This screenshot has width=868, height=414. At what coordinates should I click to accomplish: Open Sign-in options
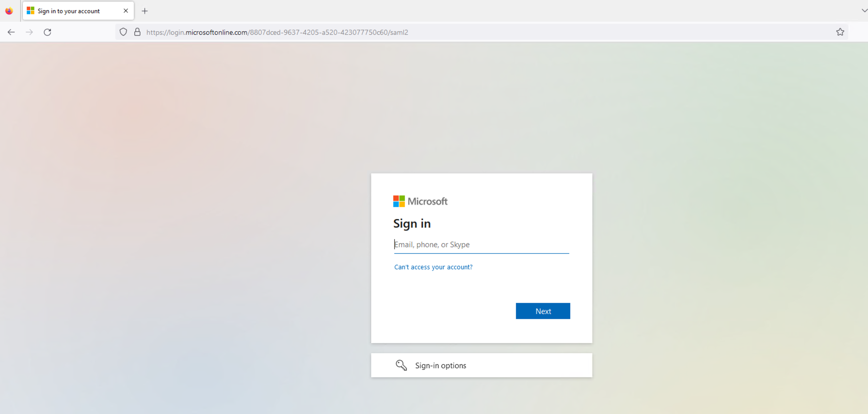point(481,365)
